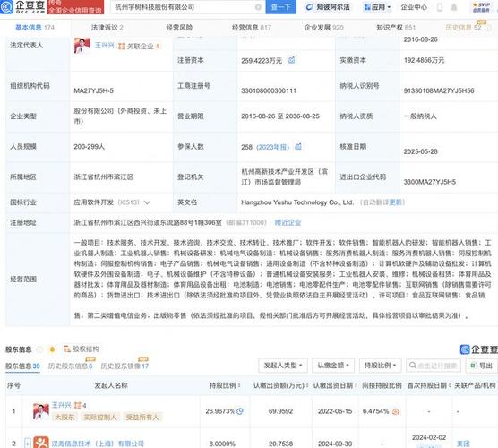Open 企业中心 in the header
The image size is (498, 448).
414,7
